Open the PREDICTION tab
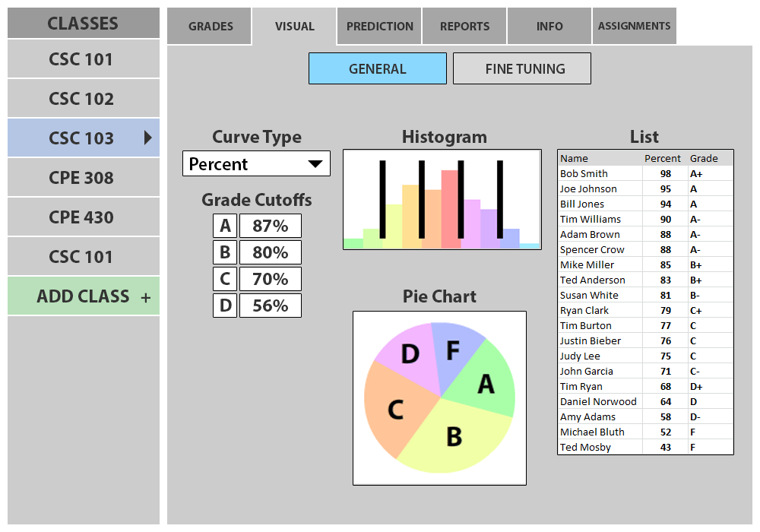 coord(379,27)
